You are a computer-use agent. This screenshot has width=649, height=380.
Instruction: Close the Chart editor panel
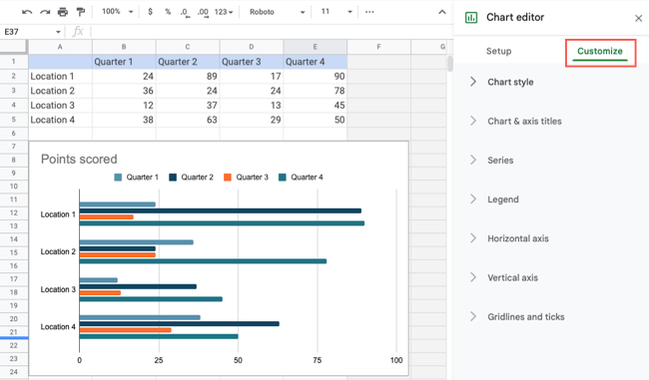[638, 18]
